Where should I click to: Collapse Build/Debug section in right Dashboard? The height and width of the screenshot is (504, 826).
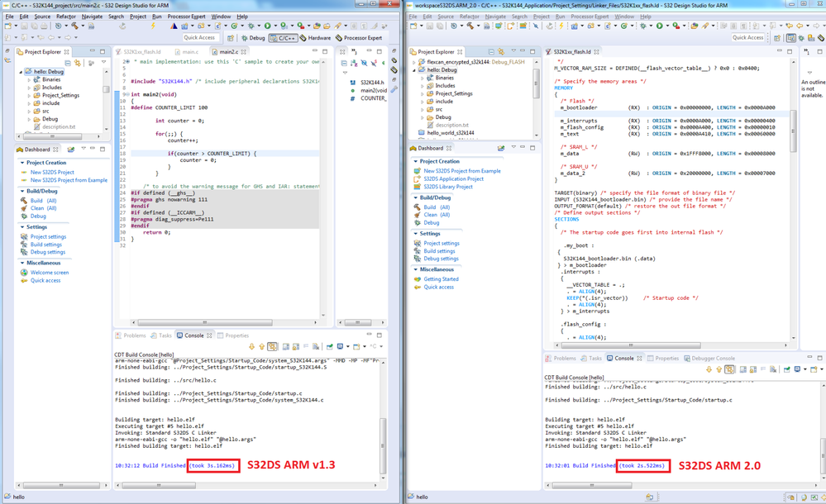coord(416,197)
